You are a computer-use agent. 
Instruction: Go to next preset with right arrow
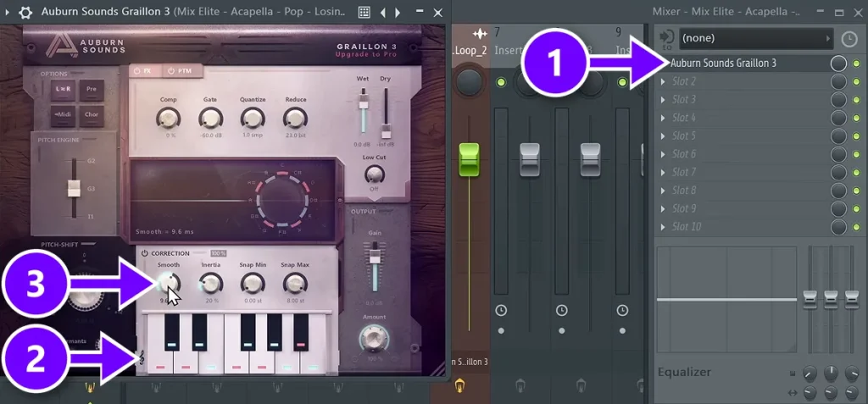pos(398,12)
